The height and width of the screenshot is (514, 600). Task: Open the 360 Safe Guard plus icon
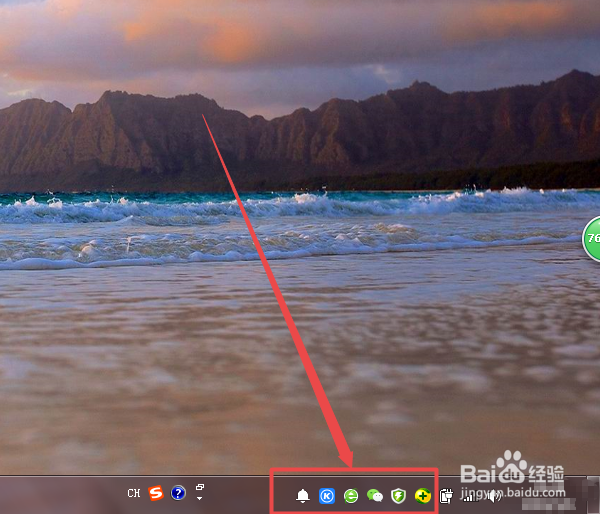tap(422, 496)
